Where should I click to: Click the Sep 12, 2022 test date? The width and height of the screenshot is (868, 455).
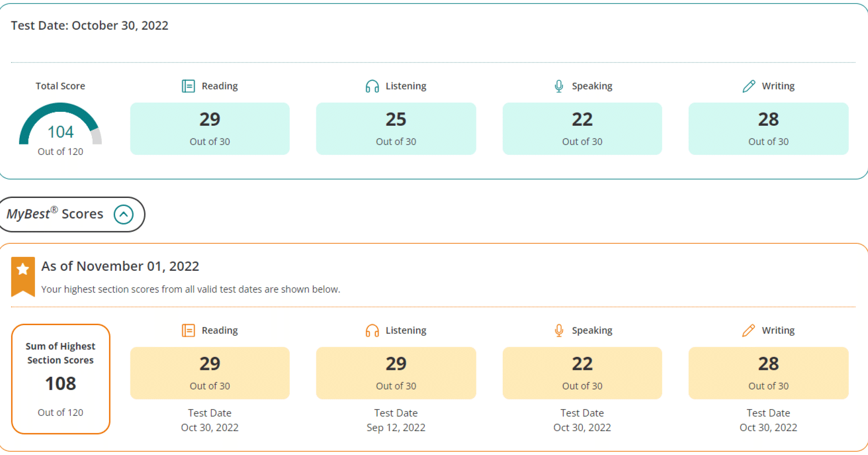tap(396, 428)
